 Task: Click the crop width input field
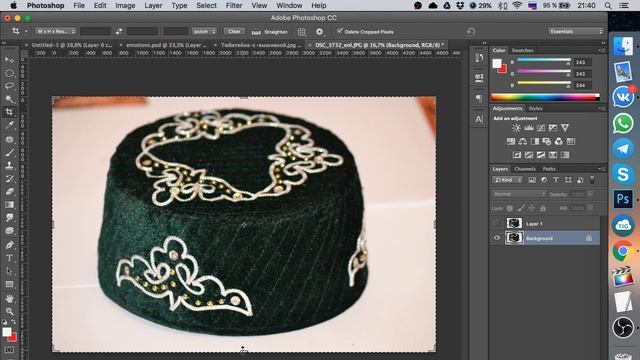point(95,31)
